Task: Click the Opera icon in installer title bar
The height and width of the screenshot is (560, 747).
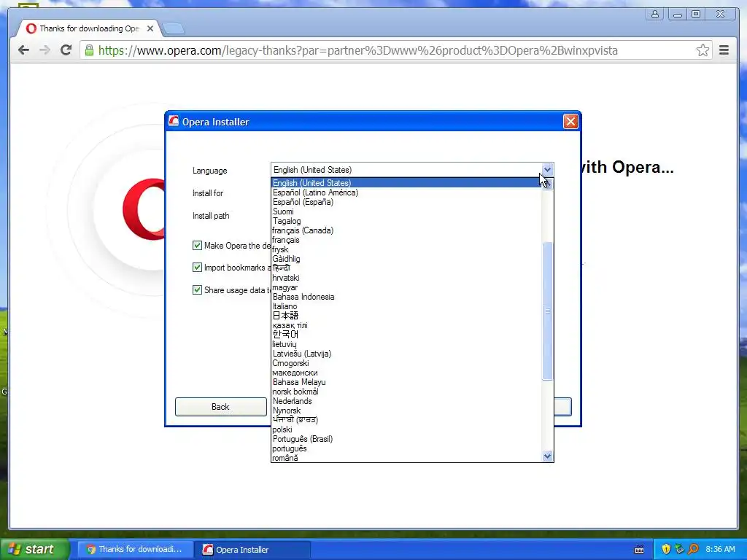Action: pyautogui.click(x=174, y=122)
